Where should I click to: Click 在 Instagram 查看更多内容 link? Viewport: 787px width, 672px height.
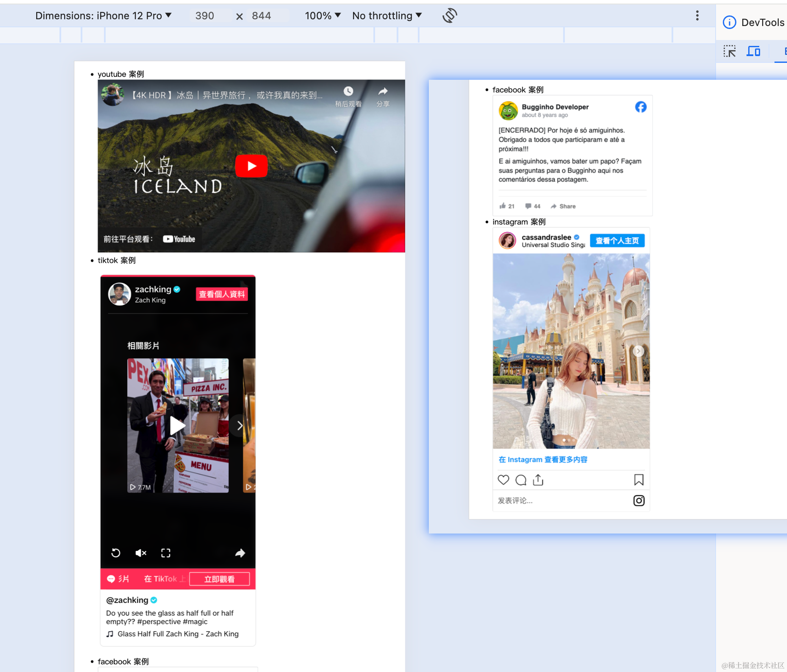coord(543,460)
